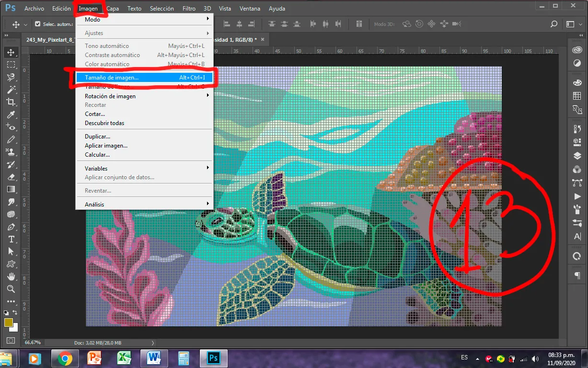Select the Rectangular Marquee tool
The image size is (588, 368).
click(11, 64)
